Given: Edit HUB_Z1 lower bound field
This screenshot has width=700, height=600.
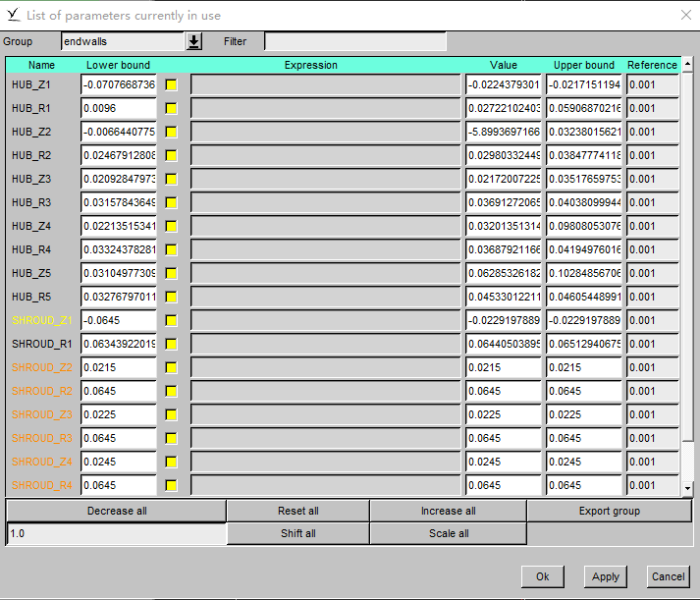Looking at the screenshot, I should 119,84.
